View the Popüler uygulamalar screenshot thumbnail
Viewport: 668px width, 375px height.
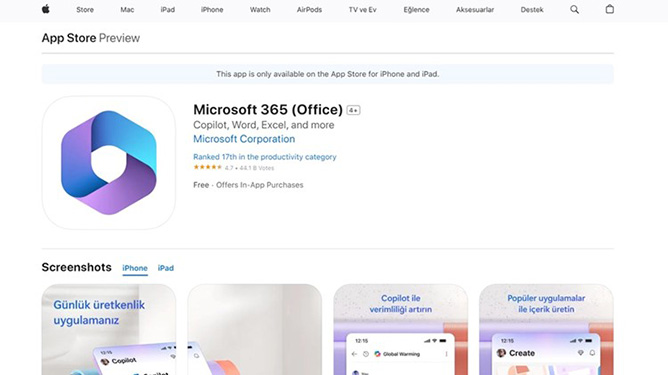click(546, 329)
